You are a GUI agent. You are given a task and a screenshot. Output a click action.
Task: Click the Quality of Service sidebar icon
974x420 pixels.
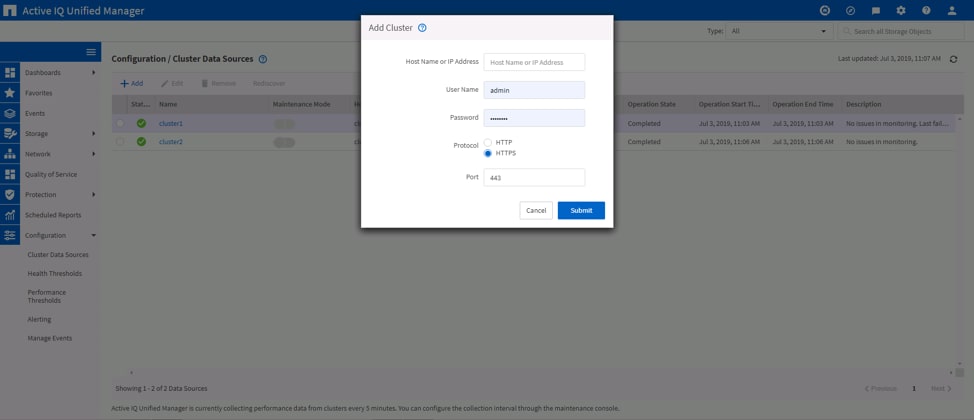10,175
